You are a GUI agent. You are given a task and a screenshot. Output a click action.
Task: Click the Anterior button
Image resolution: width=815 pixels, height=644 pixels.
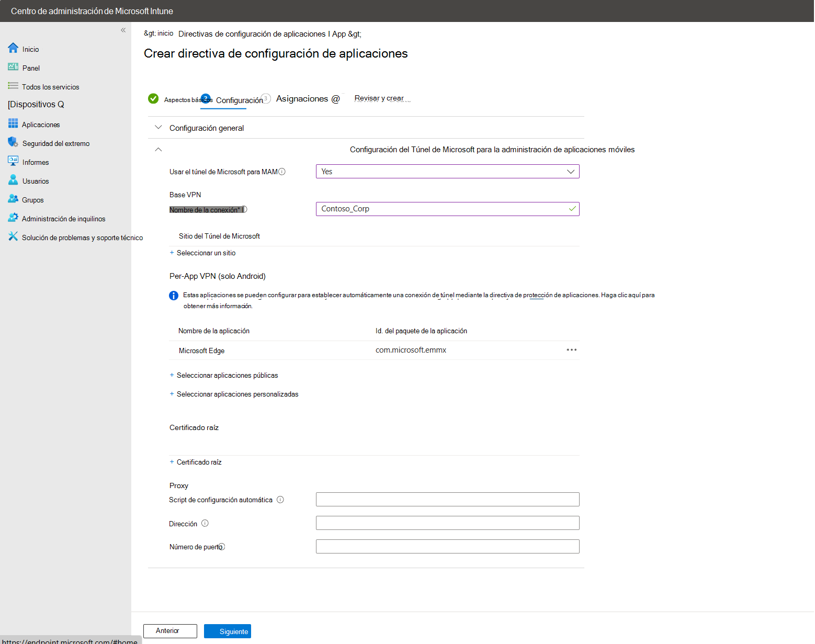tap(170, 631)
